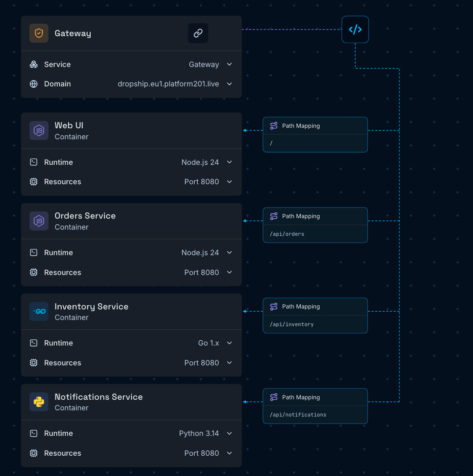The width and height of the screenshot is (473, 476).
Task: Click the Notifications Service Python icon
Action: (39, 402)
